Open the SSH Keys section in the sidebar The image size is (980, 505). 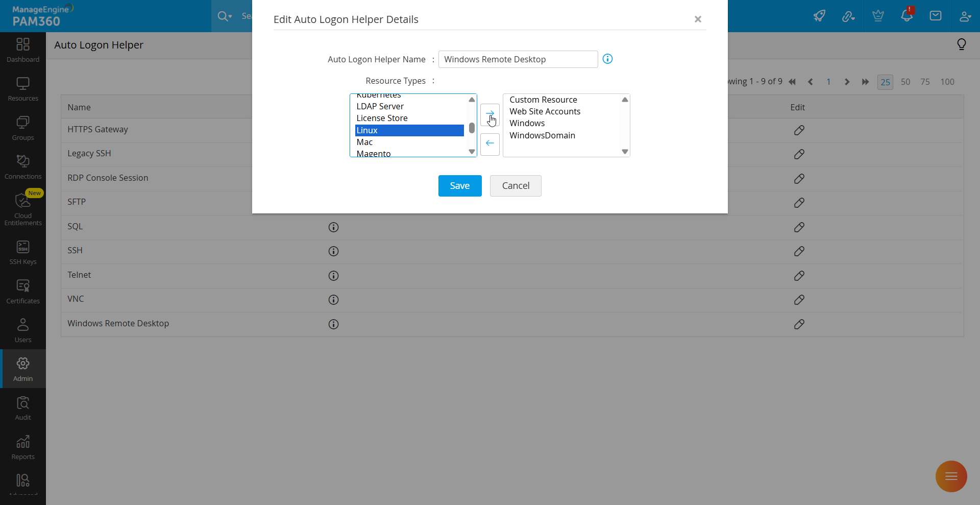click(x=22, y=250)
